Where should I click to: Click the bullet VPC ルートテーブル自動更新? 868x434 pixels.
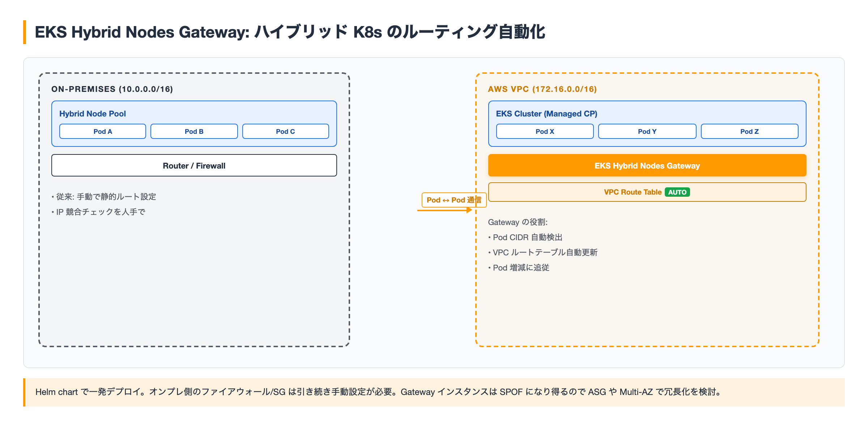pyautogui.click(x=543, y=252)
